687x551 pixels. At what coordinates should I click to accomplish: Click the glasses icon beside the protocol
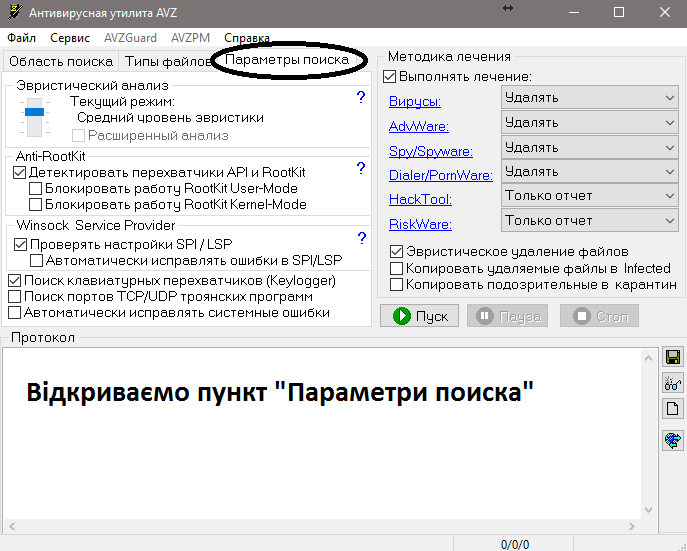click(x=673, y=383)
